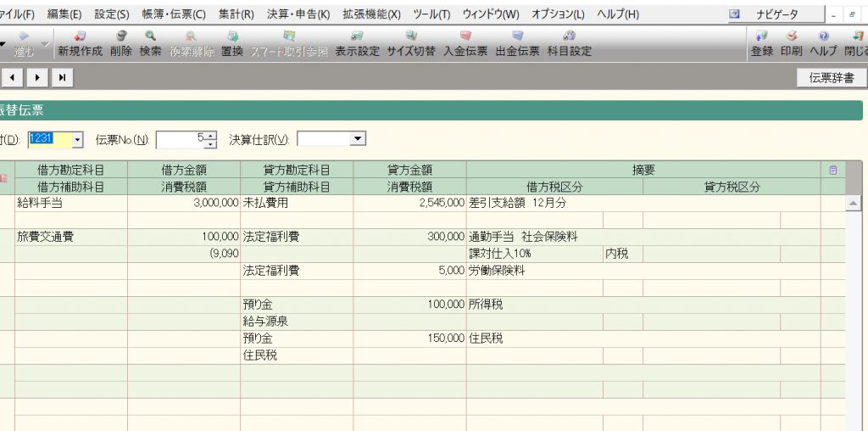Create 出金伝票 (withdrawal slip) from toolbar

point(517,43)
